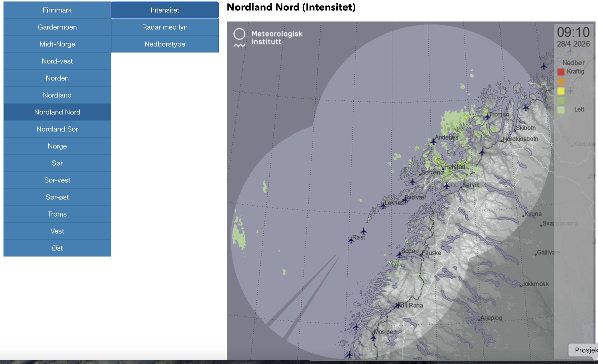
Task: Click the Mosjøen airport plane icon
Action: coord(373,338)
